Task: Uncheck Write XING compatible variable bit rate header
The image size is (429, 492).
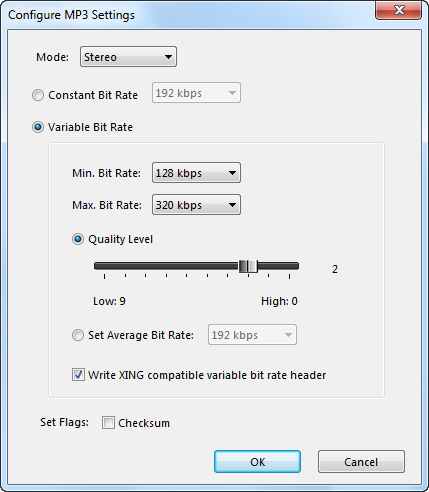Action: point(78,375)
